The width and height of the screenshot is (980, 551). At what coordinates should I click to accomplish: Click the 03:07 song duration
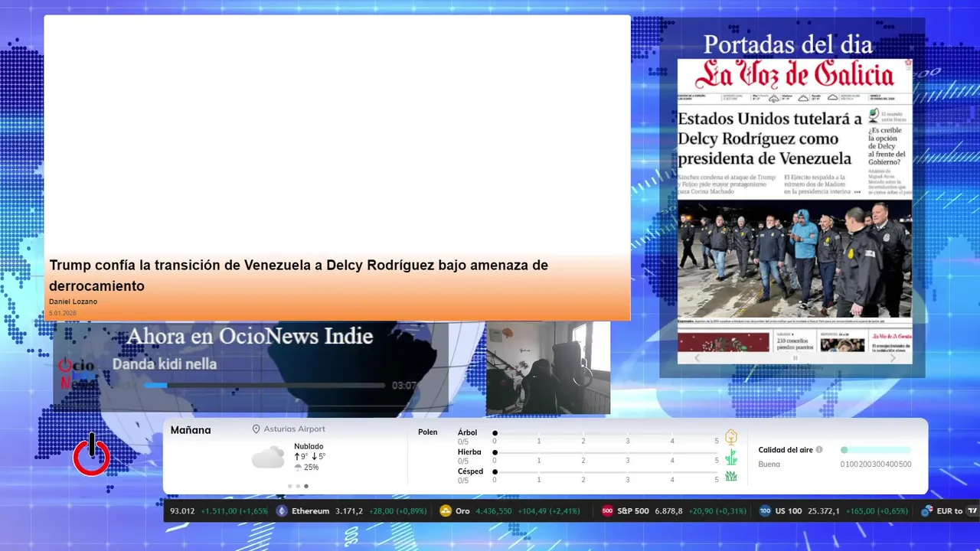pyautogui.click(x=403, y=386)
